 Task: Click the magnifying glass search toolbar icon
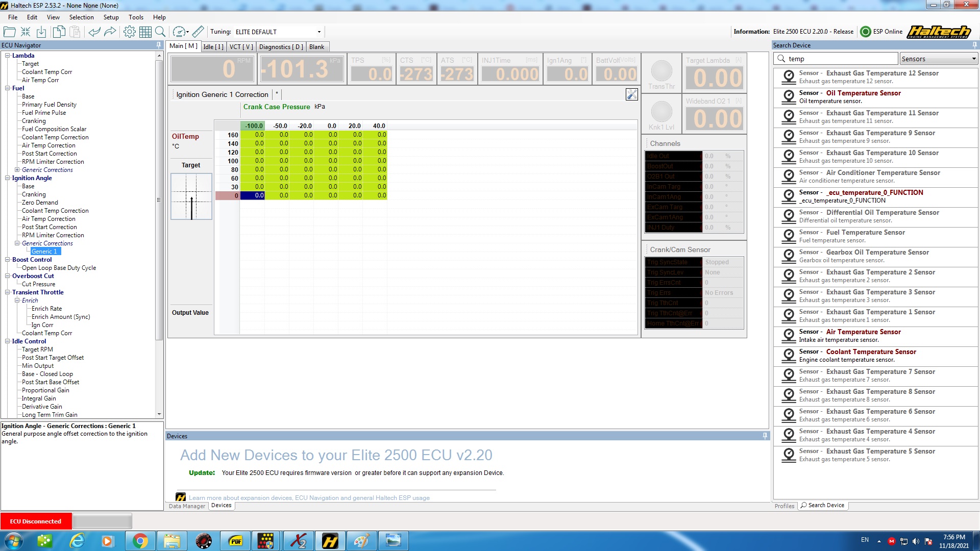(x=160, y=32)
